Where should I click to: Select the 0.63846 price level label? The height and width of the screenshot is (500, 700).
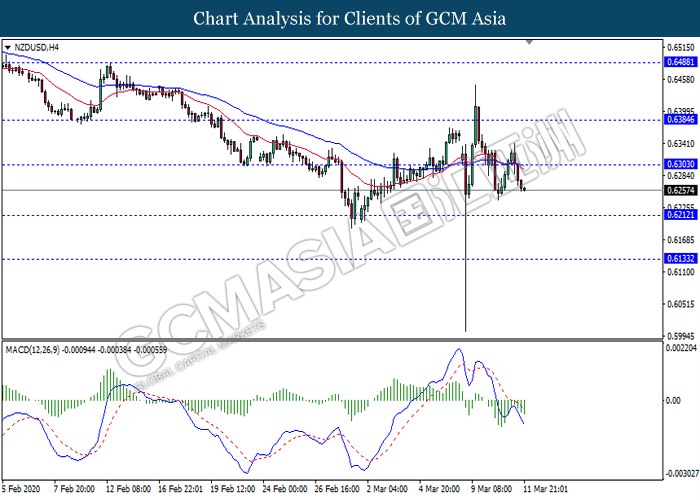pos(681,119)
